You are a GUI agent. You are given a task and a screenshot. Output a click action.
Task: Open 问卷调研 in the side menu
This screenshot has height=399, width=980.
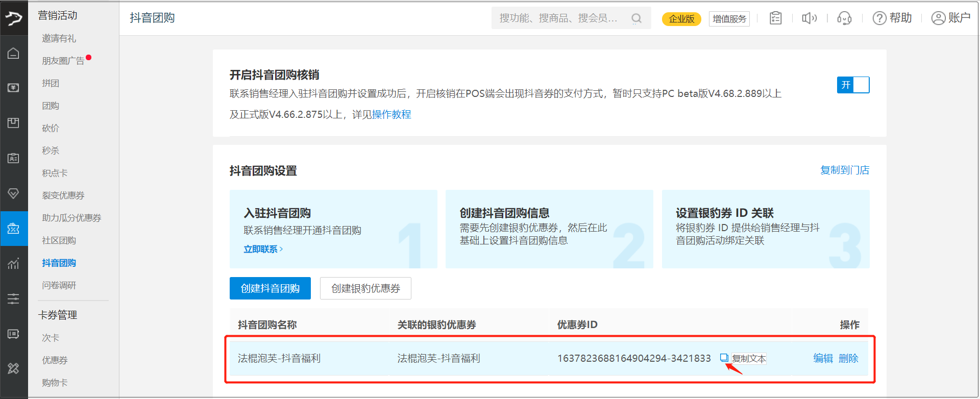point(59,285)
